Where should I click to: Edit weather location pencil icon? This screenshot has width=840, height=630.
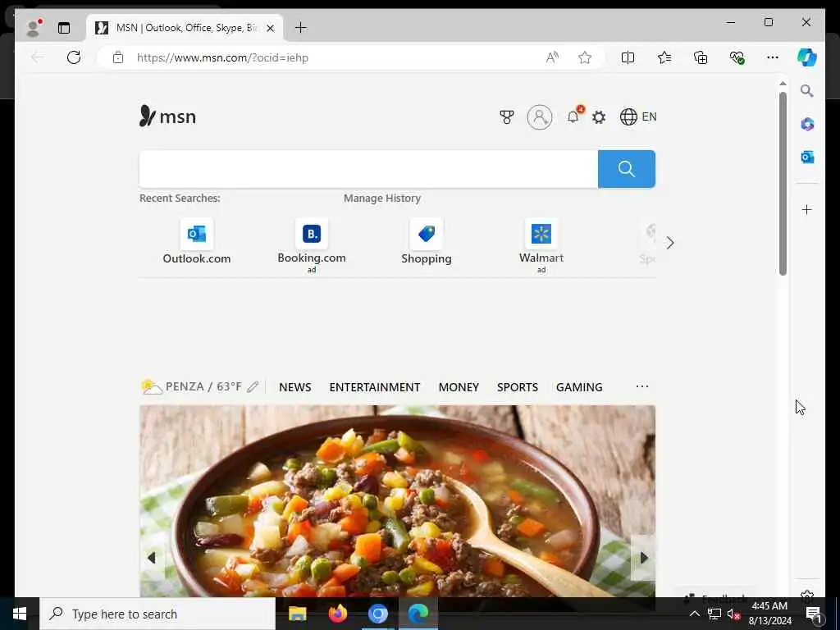pyautogui.click(x=253, y=387)
